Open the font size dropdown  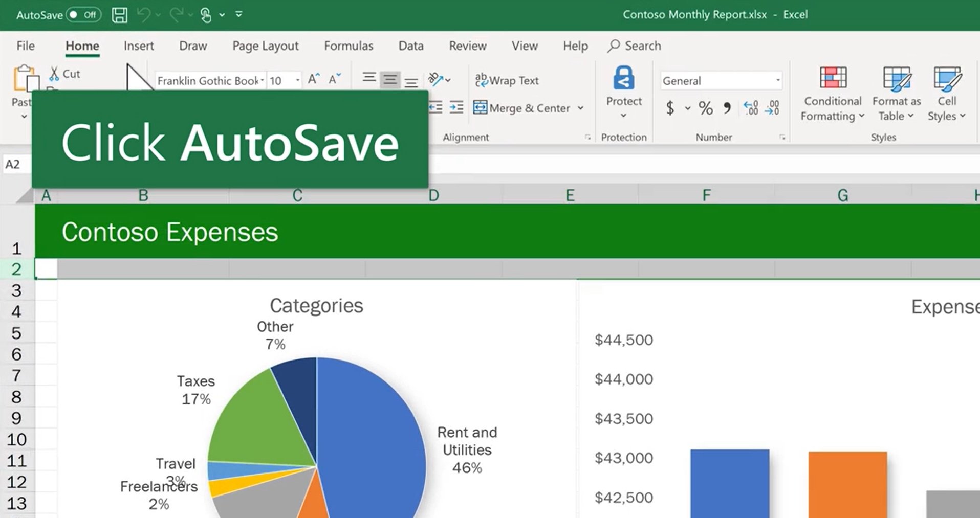(x=297, y=81)
